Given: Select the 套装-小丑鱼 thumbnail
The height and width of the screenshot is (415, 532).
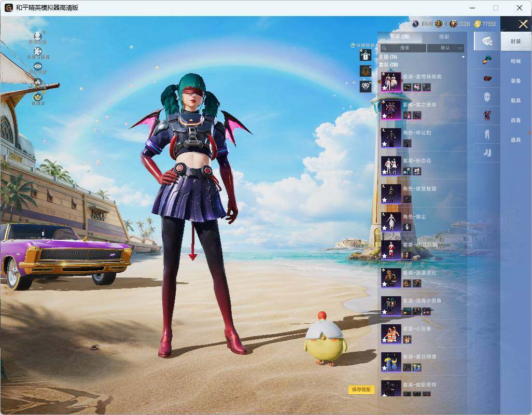Looking at the screenshot, I should [x=391, y=334].
